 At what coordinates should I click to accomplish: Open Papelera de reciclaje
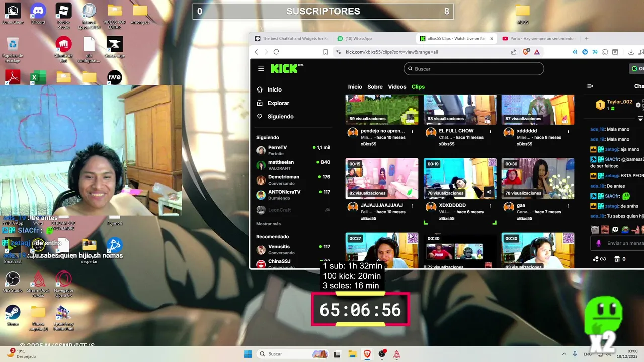pyautogui.click(x=13, y=49)
